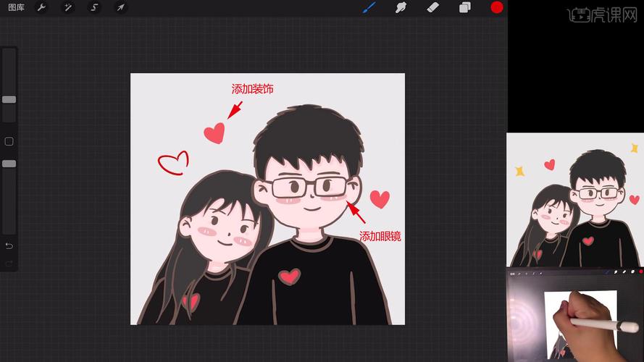Select the Eraser tool
The image size is (644, 362).
point(433,7)
